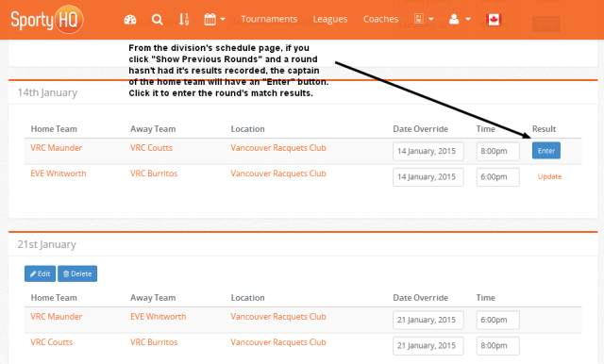Viewport: 604px width, 364px height.
Task: Open EVE Whitworth away team on 21st January
Action: pyautogui.click(x=158, y=317)
